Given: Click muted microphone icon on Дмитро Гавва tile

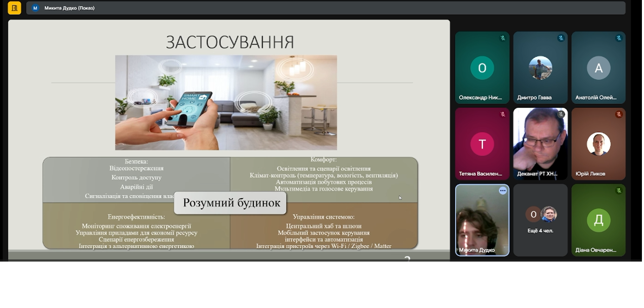Looking at the screenshot, I should click(561, 38).
